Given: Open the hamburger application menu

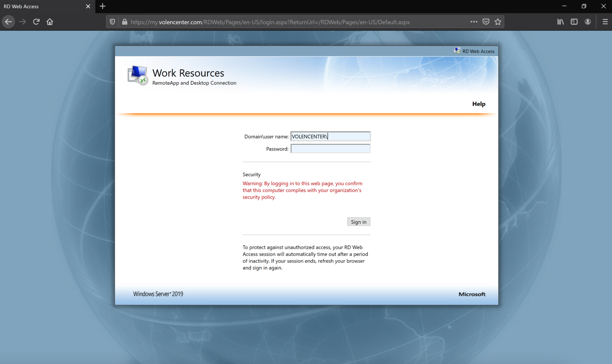Looking at the screenshot, I should 605,22.
